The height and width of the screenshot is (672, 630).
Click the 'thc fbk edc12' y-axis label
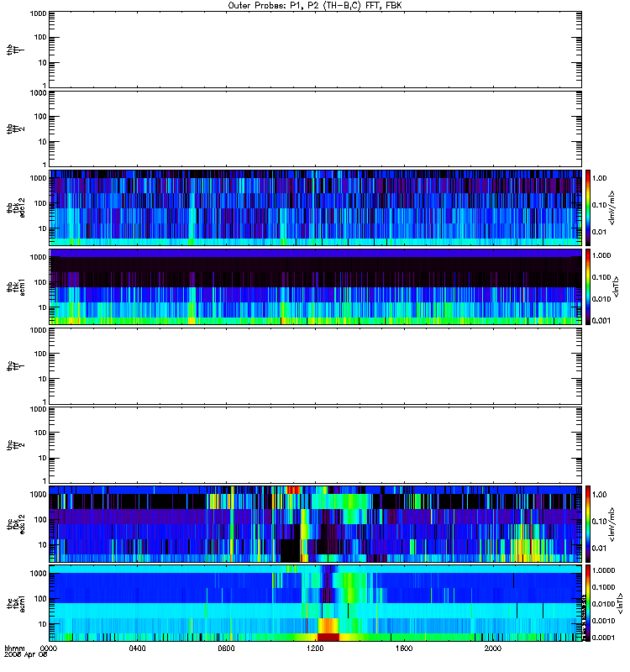tap(16, 524)
